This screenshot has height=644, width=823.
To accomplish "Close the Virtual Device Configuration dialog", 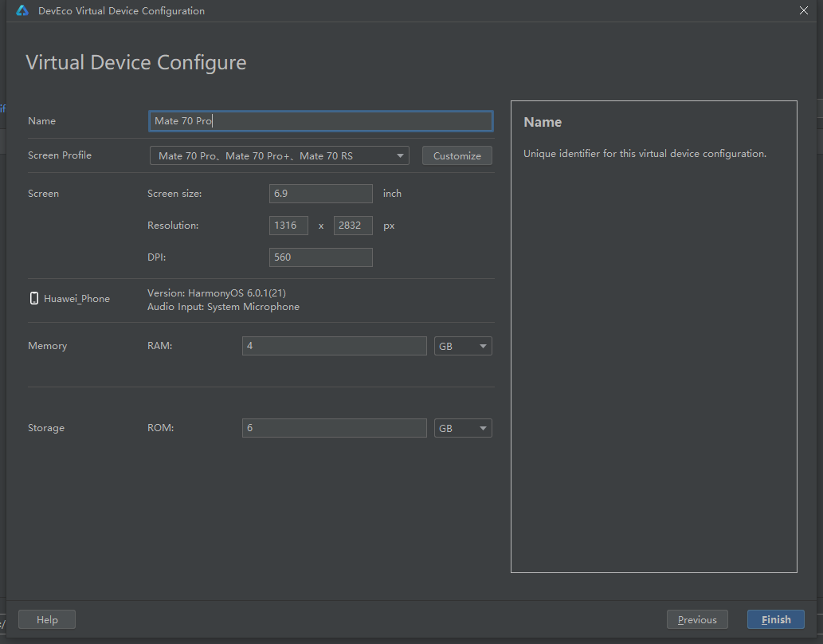I will point(804,10).
